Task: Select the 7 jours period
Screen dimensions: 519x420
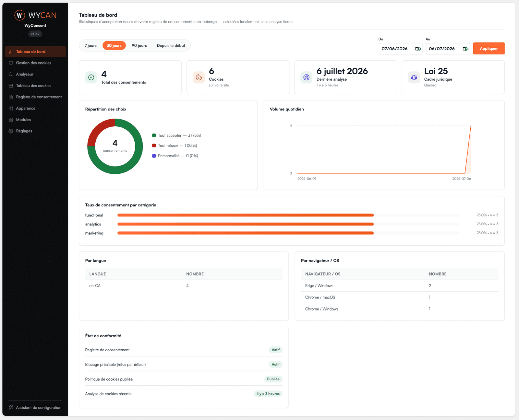Action: point(91,45)
